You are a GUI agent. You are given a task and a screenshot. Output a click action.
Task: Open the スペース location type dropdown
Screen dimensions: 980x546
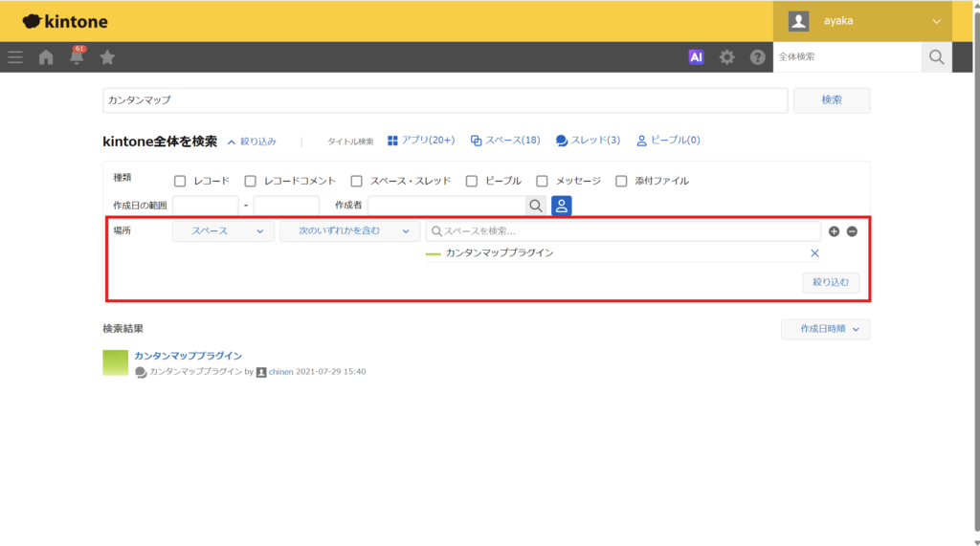click(x=223, y=231)
